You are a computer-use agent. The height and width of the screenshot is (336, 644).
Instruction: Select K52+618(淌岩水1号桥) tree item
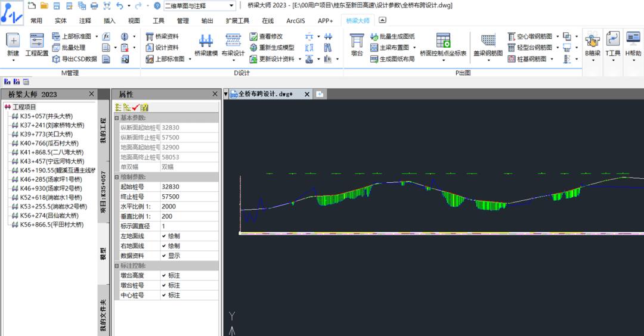point(51,197)
